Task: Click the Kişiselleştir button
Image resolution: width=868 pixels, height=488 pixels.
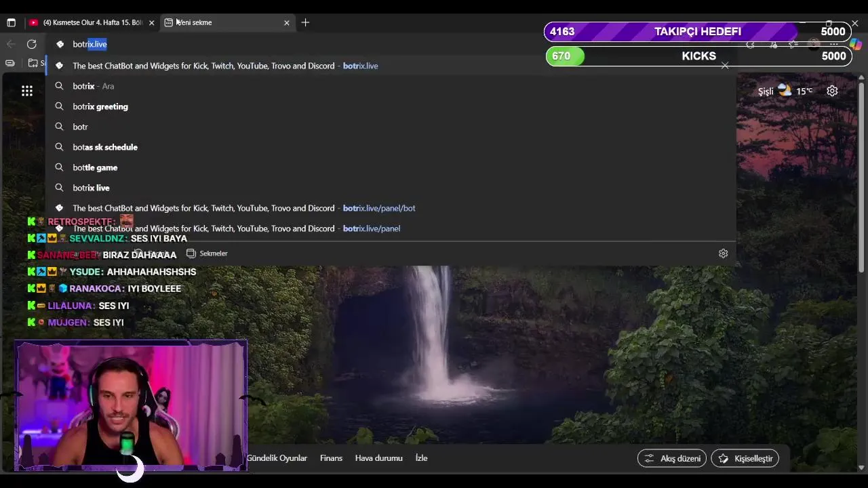Action: click(x=745, y=458)
